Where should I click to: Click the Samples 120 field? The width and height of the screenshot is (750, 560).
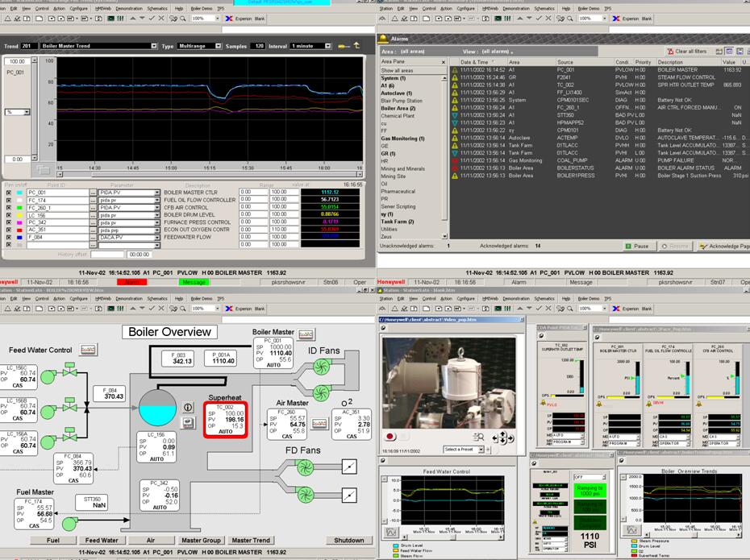(x=258, y=46)
